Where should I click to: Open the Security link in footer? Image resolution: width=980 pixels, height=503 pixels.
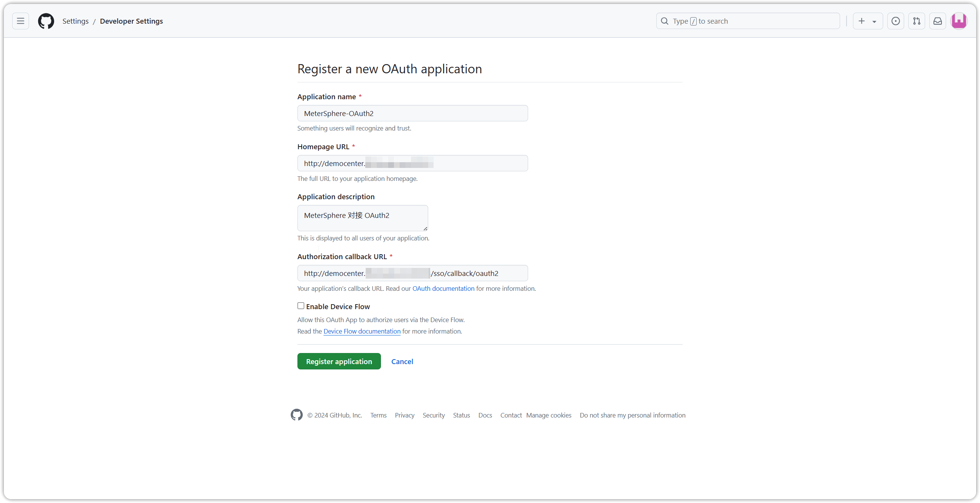click(x=434, y=415)
